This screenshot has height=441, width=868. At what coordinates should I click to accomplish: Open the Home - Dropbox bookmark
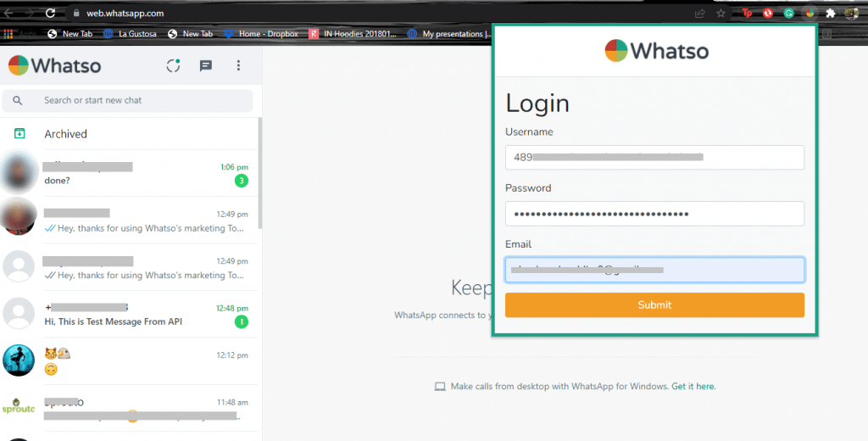(x=261, y=34)
